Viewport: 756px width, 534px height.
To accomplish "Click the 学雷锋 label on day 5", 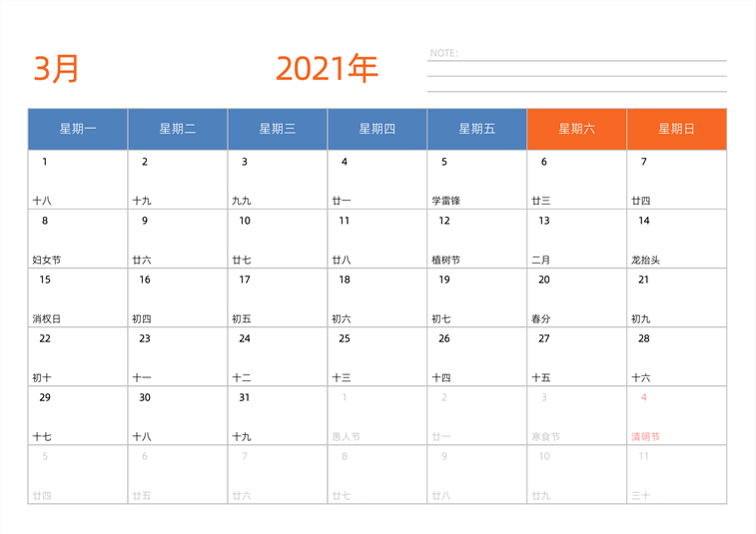I will pos(446,201).
